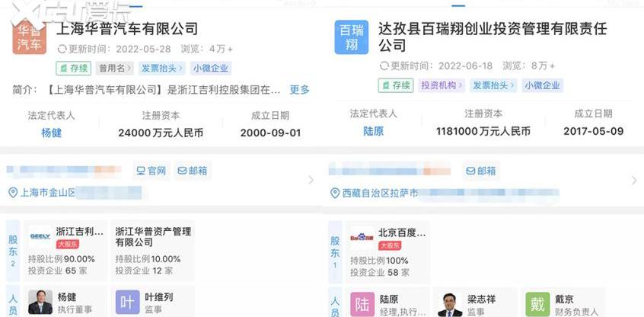
Task: Click 更多 to expand company introduction
Action: pos(299,90)
